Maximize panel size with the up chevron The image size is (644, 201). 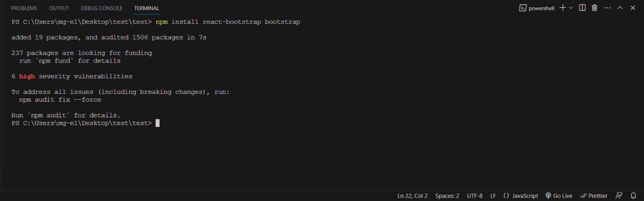(620, 8)
